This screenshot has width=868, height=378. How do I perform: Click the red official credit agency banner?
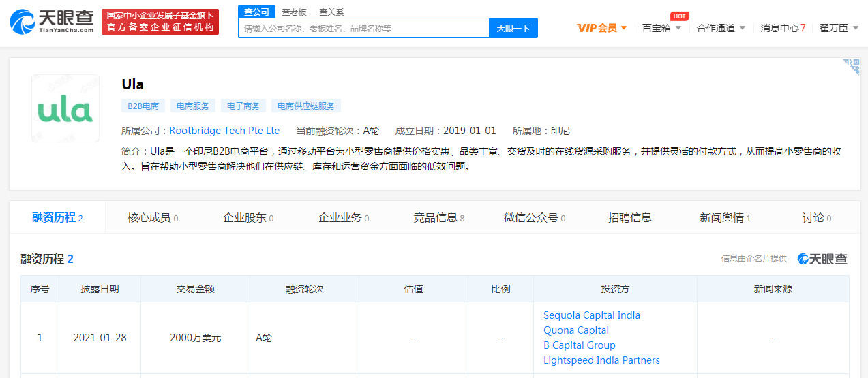160,22
